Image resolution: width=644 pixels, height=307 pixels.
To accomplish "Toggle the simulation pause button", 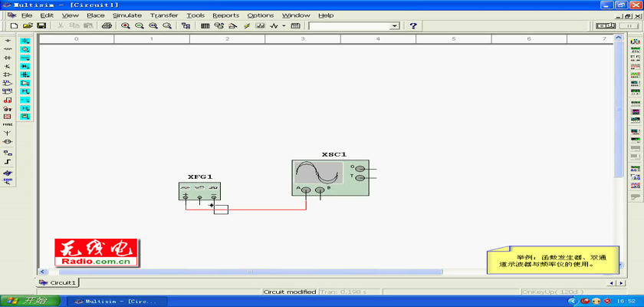I will (x=629, y=26).
